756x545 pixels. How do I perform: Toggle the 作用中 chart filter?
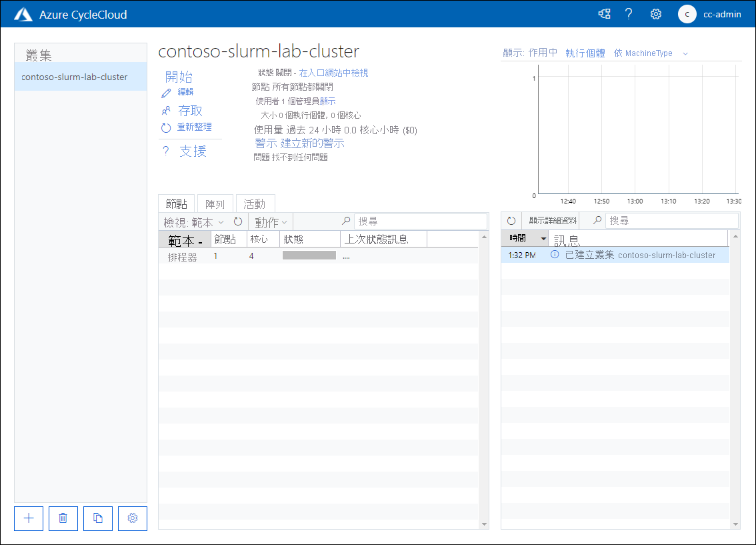tap(541, 53)
